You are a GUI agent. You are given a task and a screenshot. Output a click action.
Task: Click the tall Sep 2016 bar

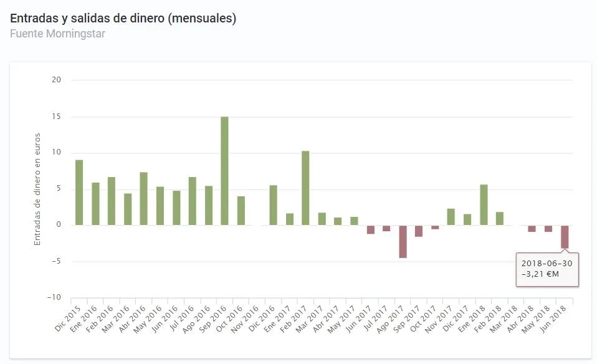point(224,171)
